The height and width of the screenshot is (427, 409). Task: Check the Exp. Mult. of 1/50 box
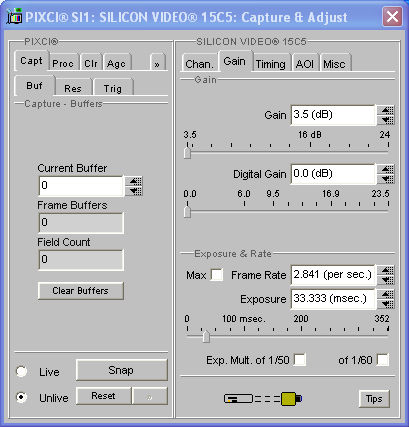point(300,360)
